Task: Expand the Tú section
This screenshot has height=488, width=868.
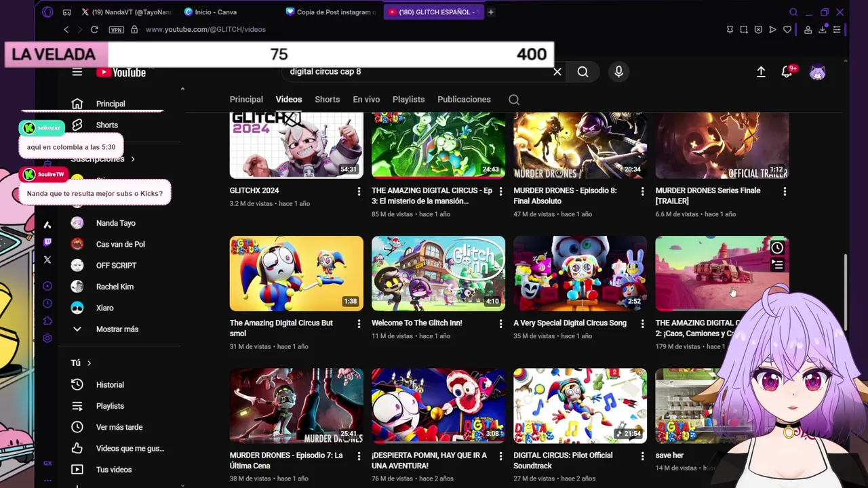Action: point(81,363)
